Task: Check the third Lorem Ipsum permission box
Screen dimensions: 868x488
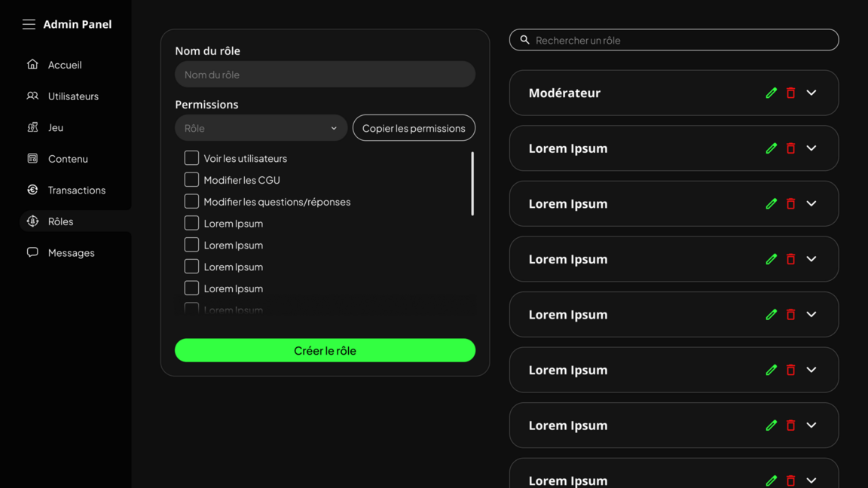Action: pyautogui.click(x=191, y=266)
